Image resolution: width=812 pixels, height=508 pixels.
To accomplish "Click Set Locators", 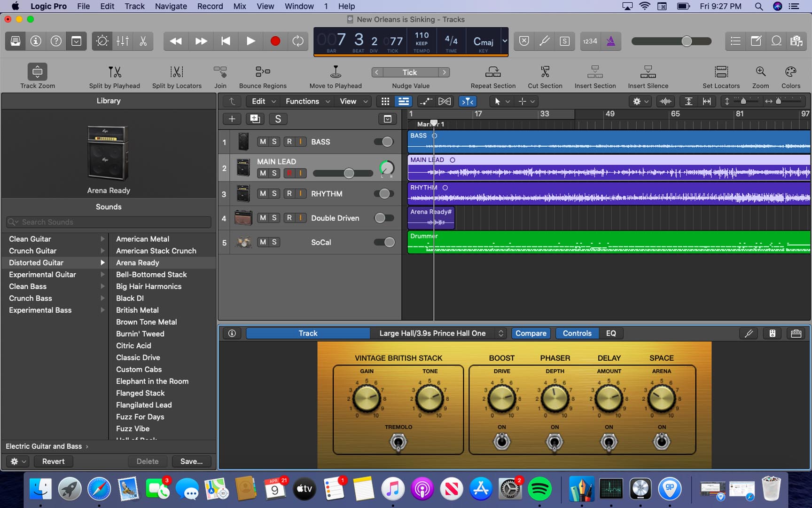I will coord(721,76).
